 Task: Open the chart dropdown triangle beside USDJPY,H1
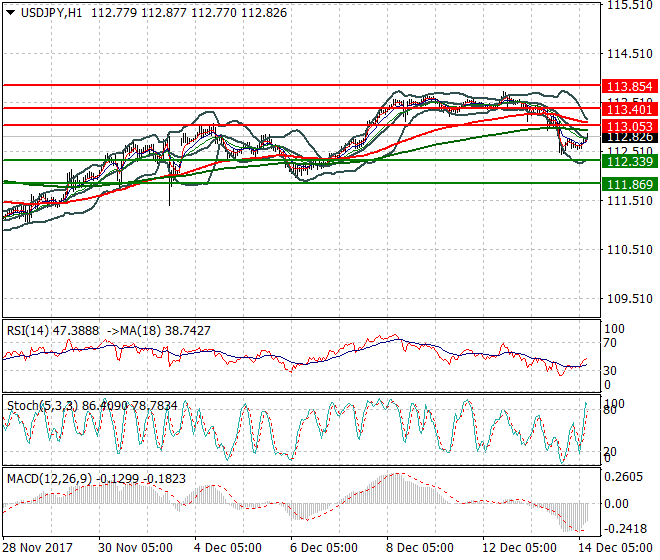click(x=11, y=13)
